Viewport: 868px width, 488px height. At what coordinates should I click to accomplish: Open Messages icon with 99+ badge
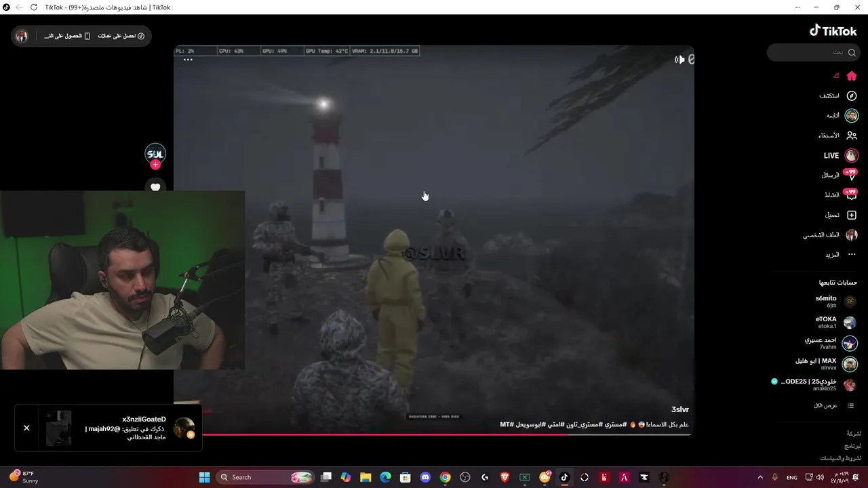point(851,175)
